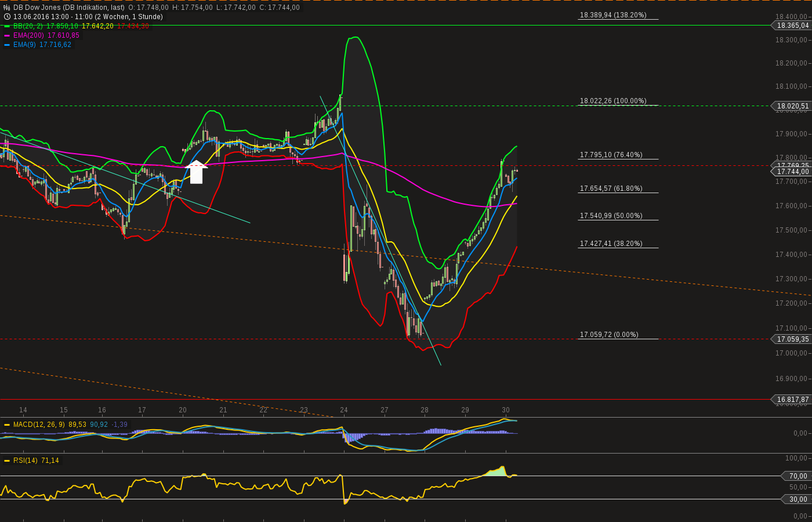The width and height of the screenshot is (812, 522).
Task: Click the current price label 17.744,00
Action: (792, 171)
